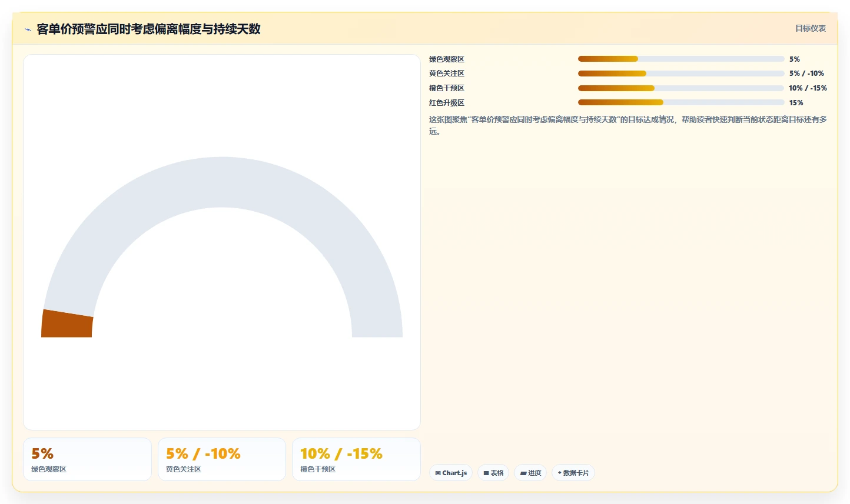Click the 进度 tag chip
This screenshot has width=850, height=504.
click(530, 473)
